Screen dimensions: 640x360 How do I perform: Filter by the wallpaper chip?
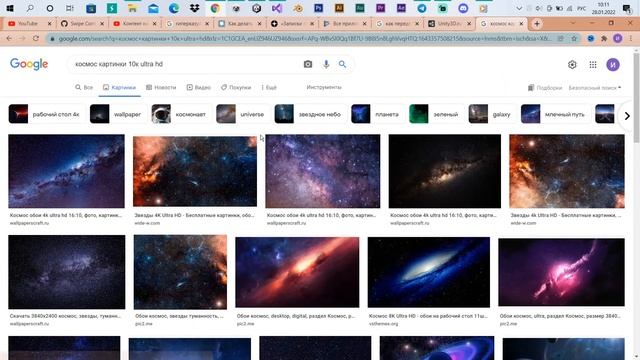[116, 114]
